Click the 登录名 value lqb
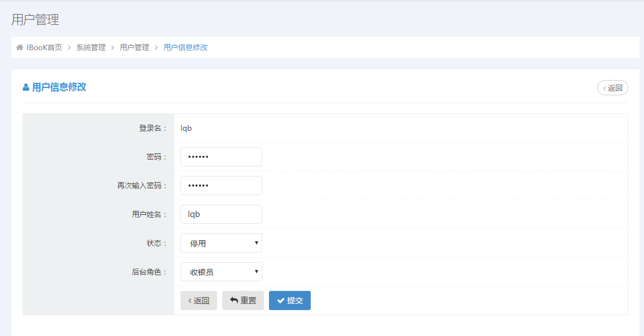Image resolution: width=644 pixels, height=336 pixels. (186, 128)
